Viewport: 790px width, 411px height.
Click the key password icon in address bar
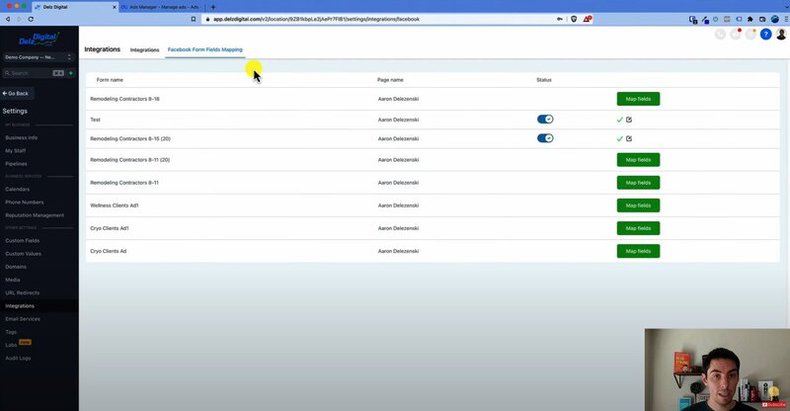(559, 19)
